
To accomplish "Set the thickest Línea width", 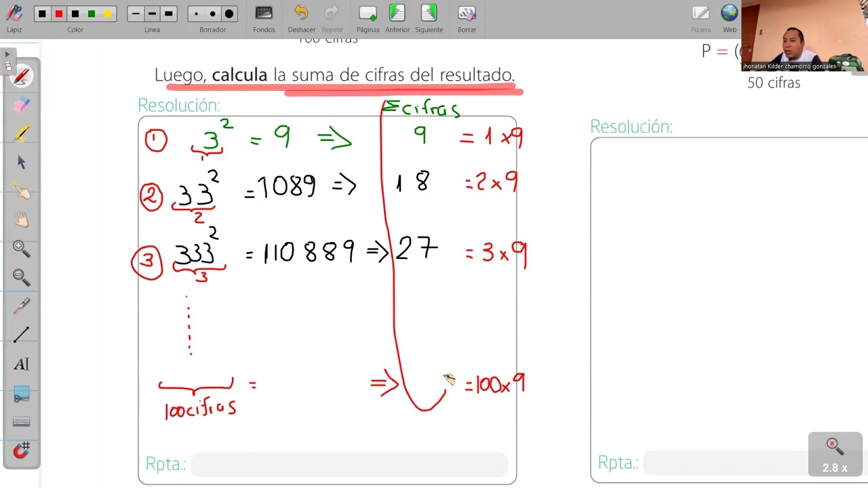I will click(168, 14).
